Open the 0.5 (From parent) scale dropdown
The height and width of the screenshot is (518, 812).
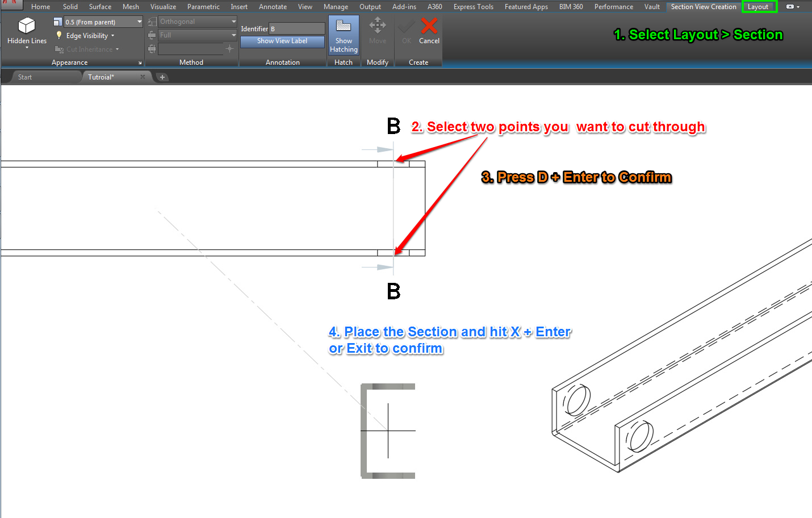(x=139, y=22)
